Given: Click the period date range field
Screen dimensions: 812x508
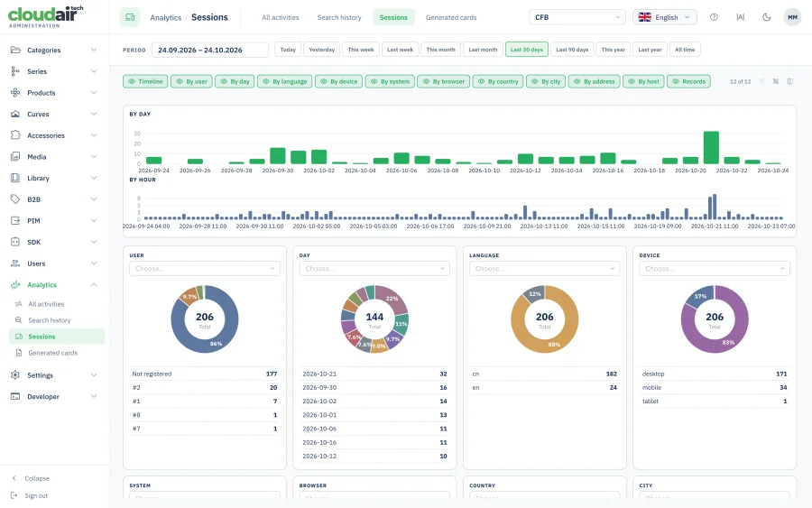Looking at the screenshot, I should [209, 50].
